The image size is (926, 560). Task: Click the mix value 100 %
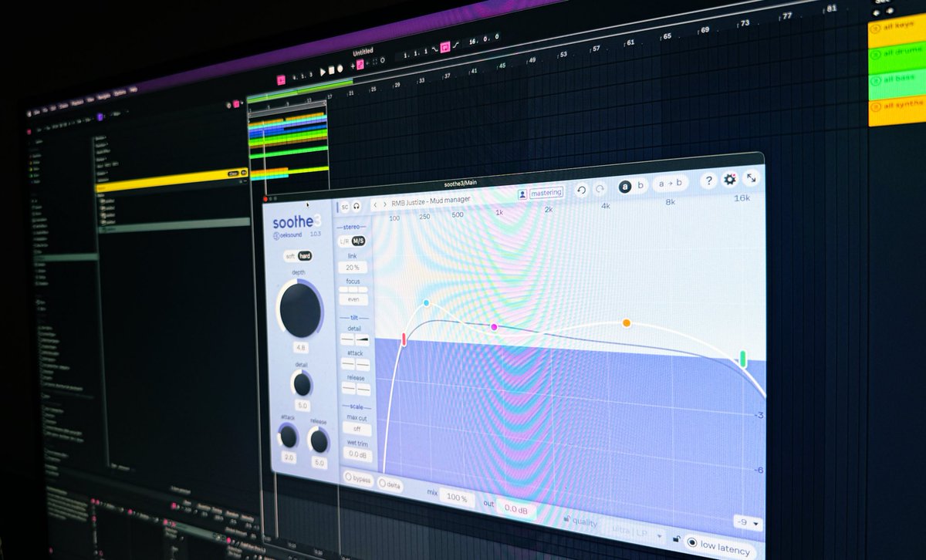[457, 498]
